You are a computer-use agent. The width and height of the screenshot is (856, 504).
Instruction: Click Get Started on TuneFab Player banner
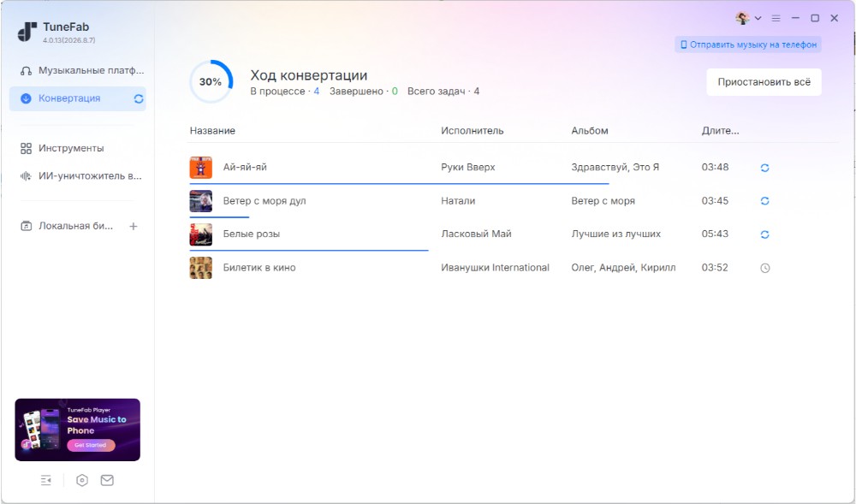click(91, 445)
